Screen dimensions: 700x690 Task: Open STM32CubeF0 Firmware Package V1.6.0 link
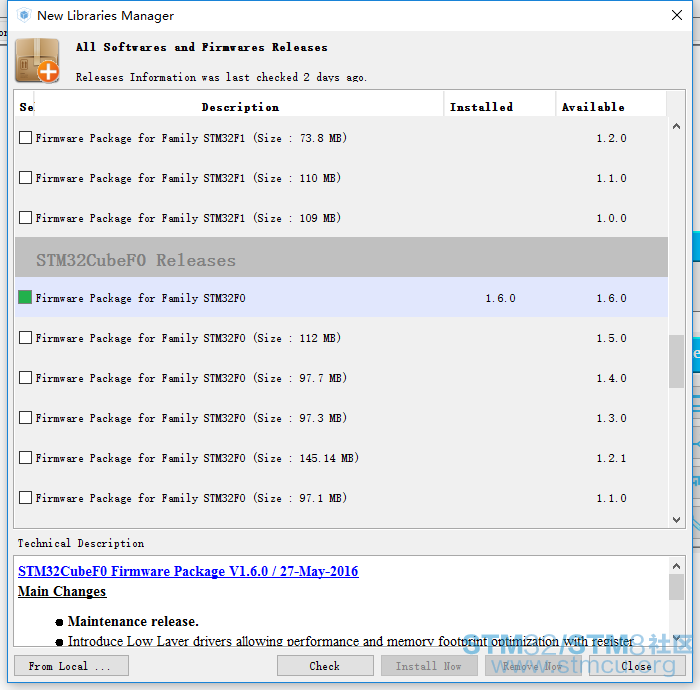(188, 571)
